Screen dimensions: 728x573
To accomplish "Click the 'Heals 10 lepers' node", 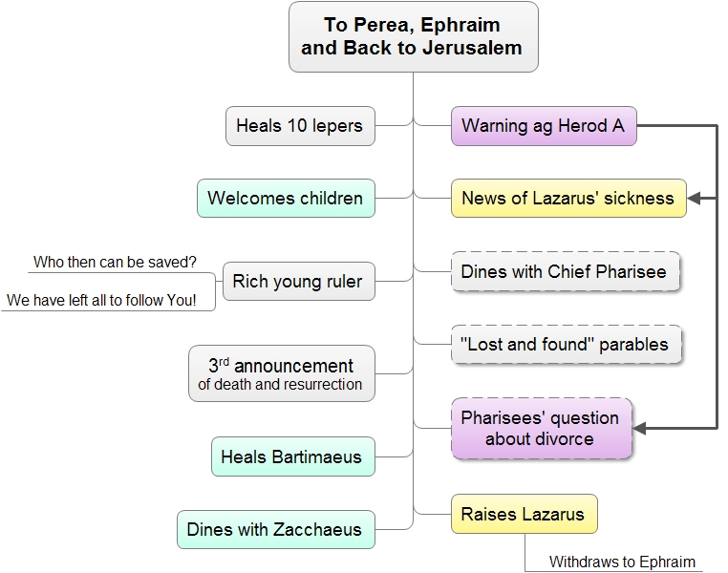I will (x=300, y=126).
